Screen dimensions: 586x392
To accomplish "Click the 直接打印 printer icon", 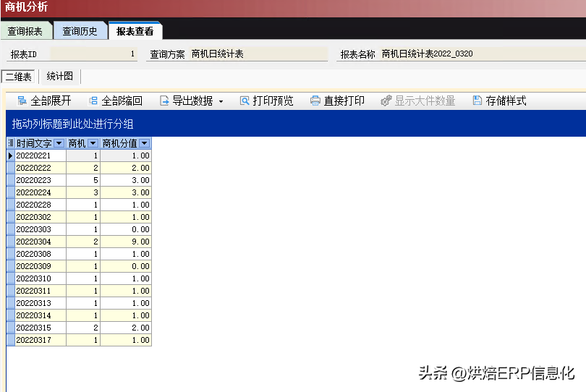I will coord(315,101).
